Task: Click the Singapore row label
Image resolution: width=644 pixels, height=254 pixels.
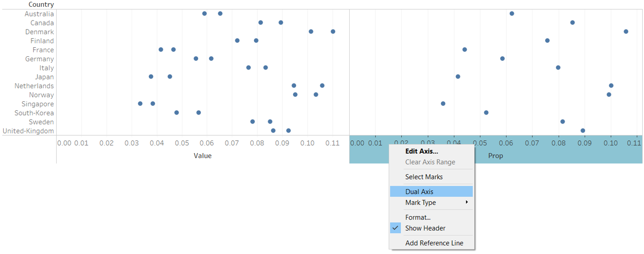Action: (38, 104)
